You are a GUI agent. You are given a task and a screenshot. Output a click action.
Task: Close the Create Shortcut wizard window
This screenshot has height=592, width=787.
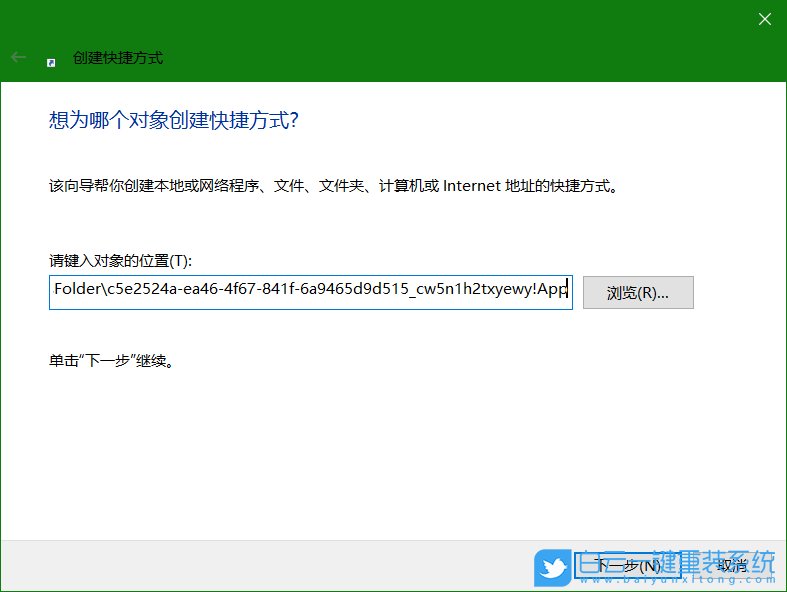pyautogui.click(x=764, y=19)
